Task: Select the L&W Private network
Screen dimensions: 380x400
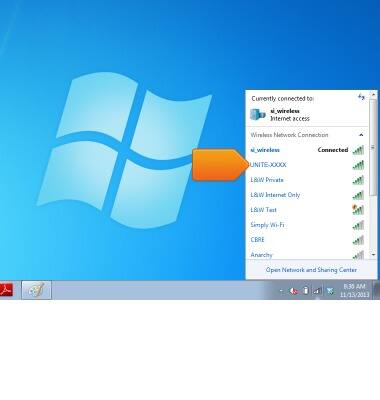Action: pyautogui.click(x=307, y=180)
